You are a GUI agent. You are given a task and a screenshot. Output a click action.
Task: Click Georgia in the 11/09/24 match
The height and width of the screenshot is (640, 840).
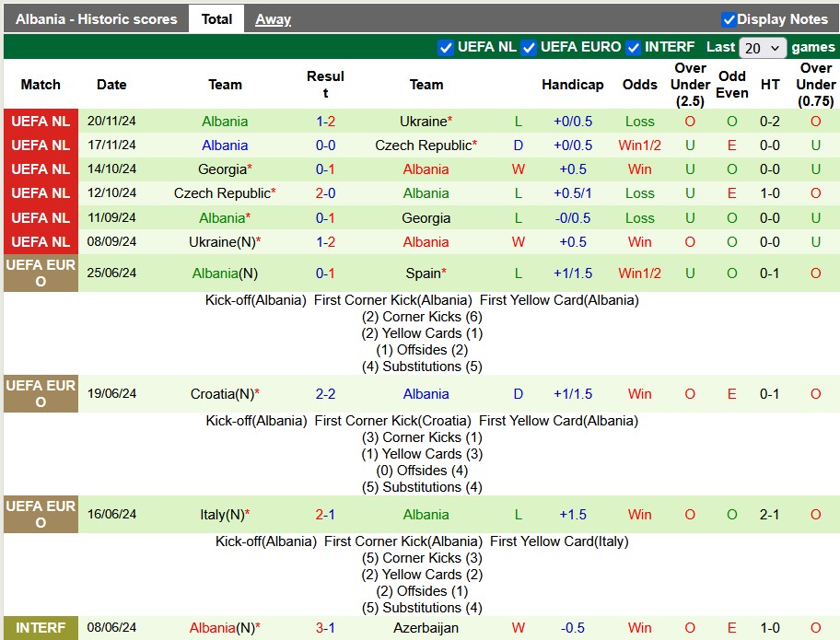point(426,218)
